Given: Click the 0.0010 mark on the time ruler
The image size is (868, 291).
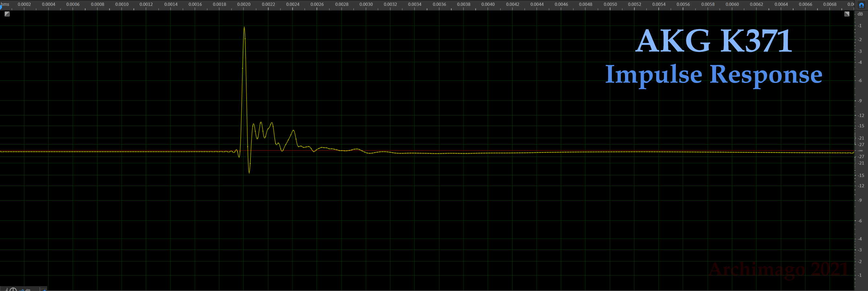Looking at the screenshot, I should 122,5.
